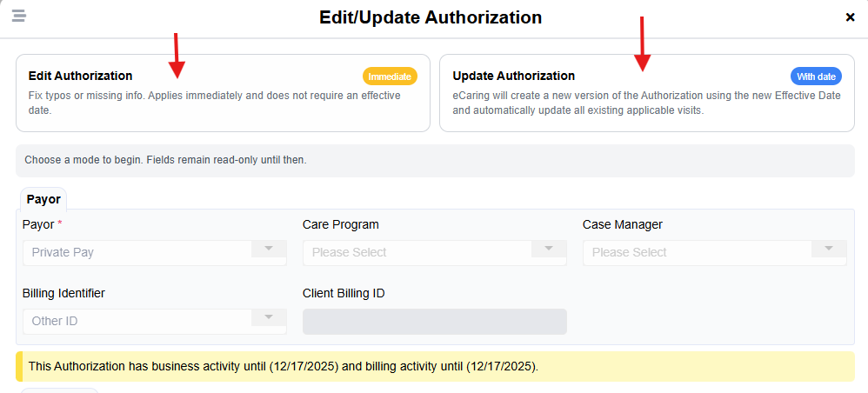Expand the Care Program dropdown
This screenshot has width=868, height=393.
point(434,252)
